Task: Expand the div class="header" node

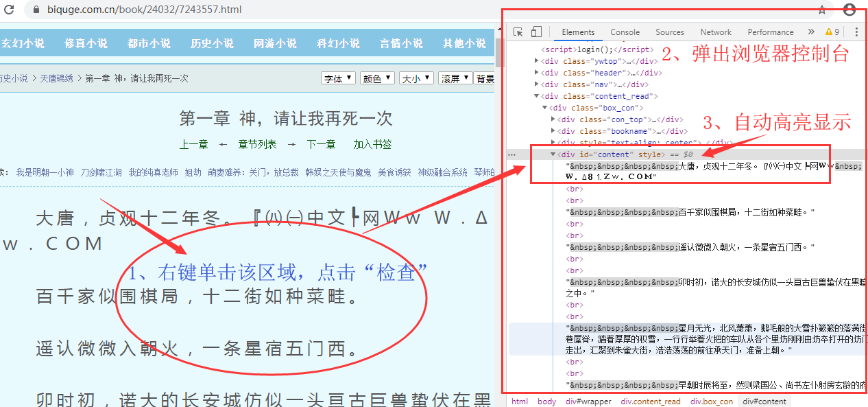Action: point(537,73)
